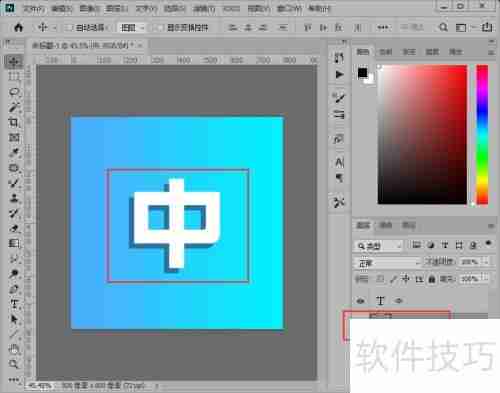This screenshot has height=393, width=500.
Task: Switch to the Paths tab
Action: pyautogui.click(x=409, y=225)
